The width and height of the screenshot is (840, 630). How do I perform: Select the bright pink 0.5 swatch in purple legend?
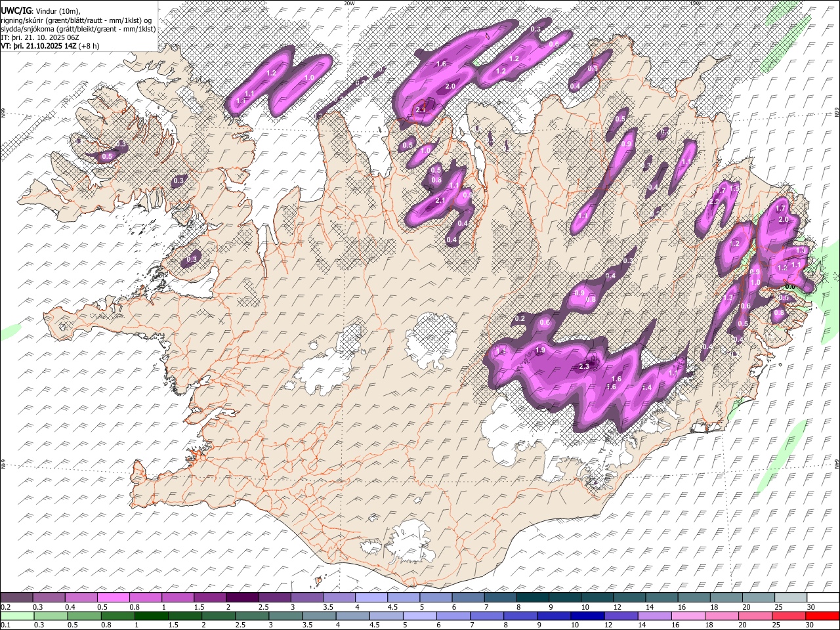pos(114,598)
